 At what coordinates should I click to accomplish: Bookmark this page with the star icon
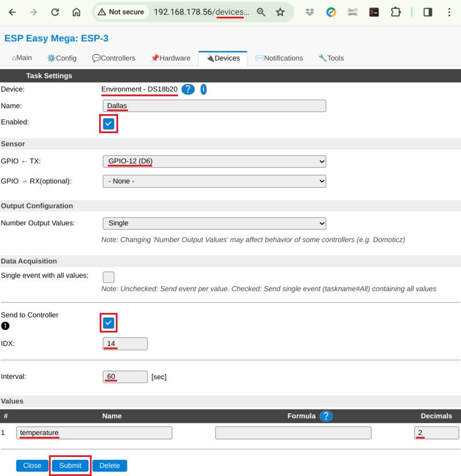(280, 12)
